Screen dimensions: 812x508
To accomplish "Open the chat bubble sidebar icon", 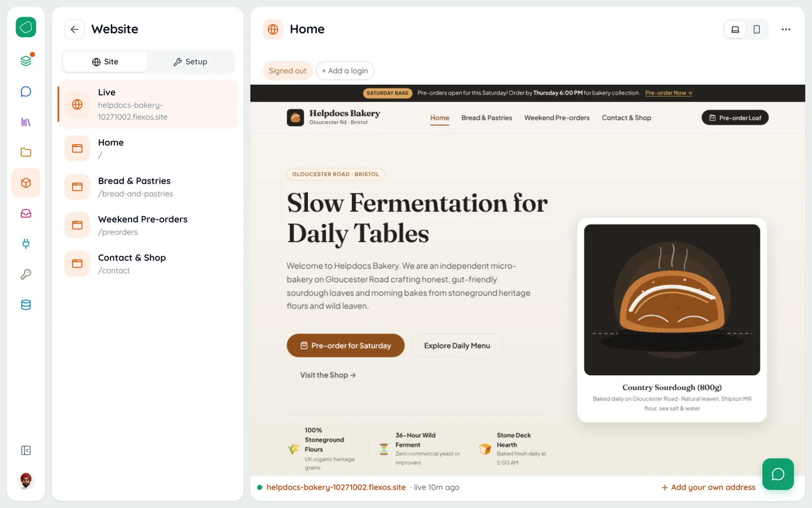I will (x=26, y=91).
